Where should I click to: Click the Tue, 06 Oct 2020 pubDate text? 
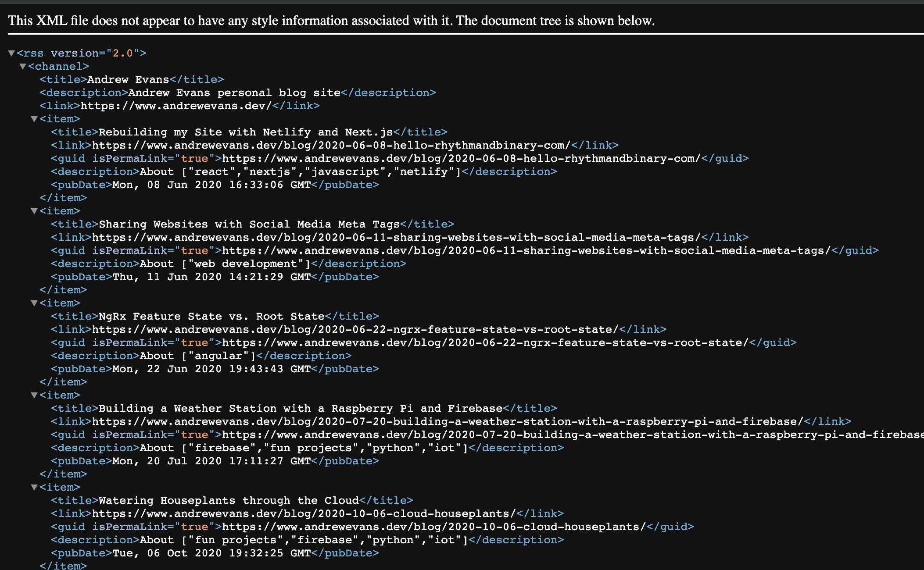tap(211, 553)
